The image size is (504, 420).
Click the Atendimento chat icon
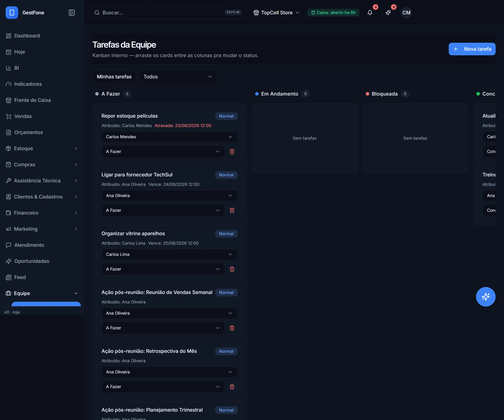pyautogui.click(x=9, y=245)
